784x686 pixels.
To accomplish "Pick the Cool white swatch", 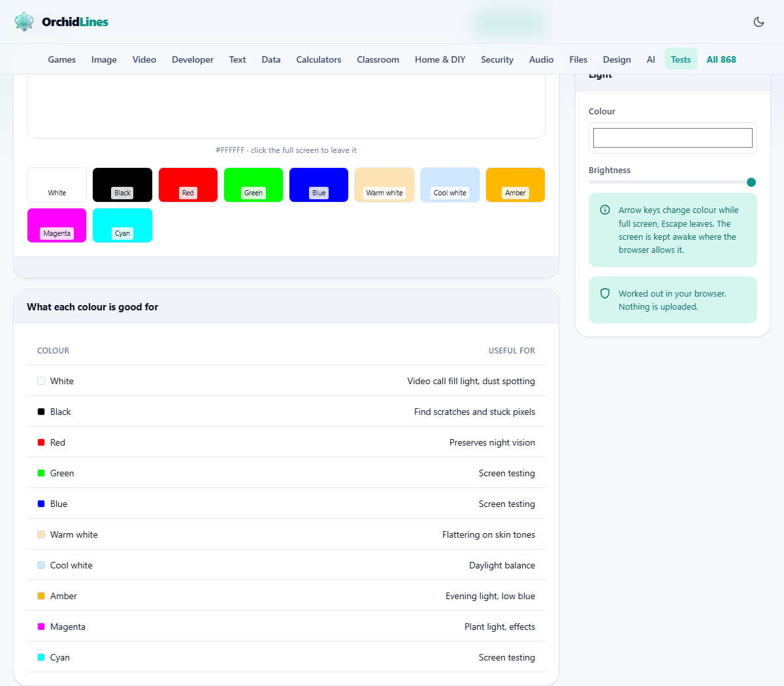I will 450,185.
